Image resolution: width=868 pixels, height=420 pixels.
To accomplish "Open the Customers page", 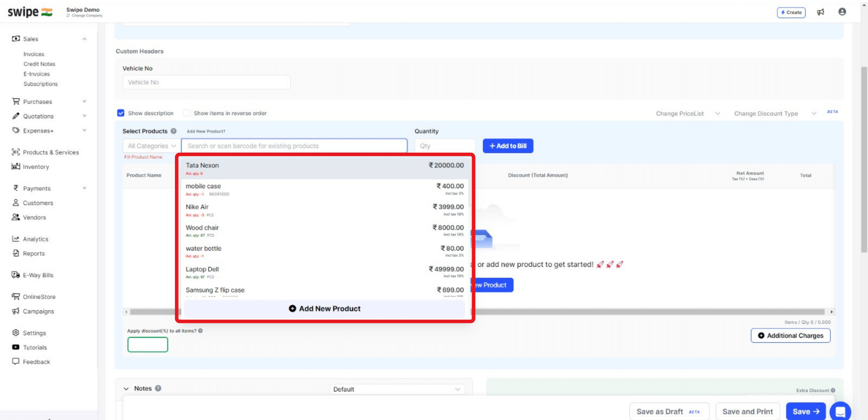I will (x=38, y=203).
